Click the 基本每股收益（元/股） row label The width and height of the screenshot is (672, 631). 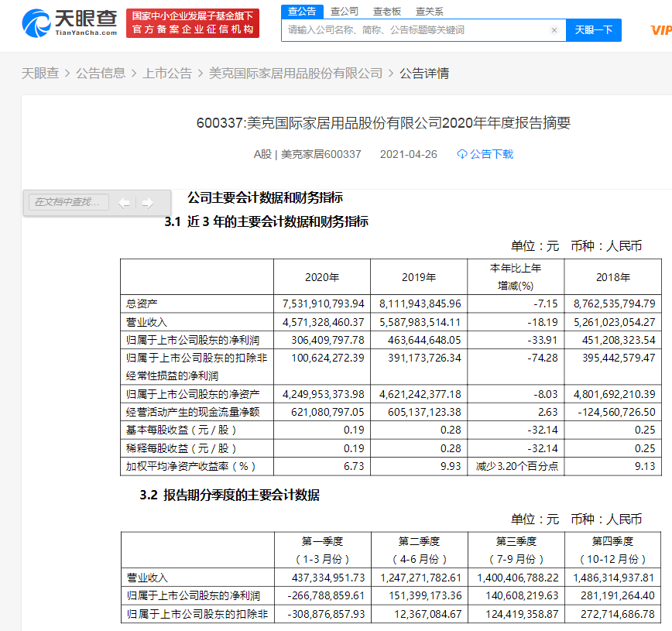pos(181,430)
